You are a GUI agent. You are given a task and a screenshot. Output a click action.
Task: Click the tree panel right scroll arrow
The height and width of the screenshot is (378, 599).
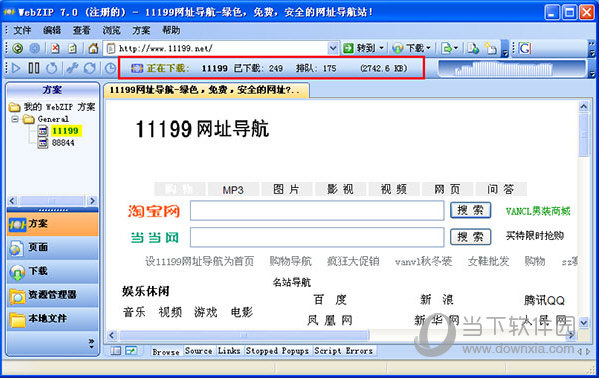pos(92,201)
